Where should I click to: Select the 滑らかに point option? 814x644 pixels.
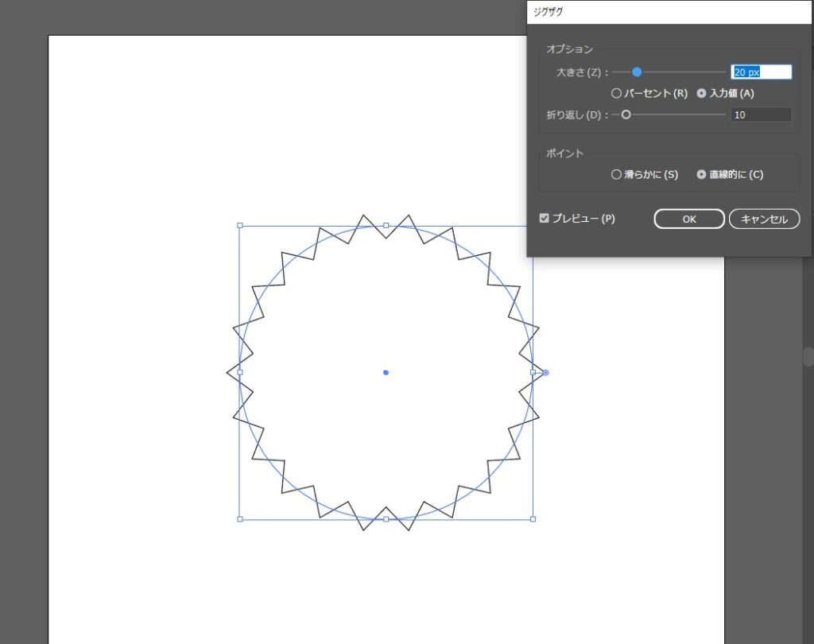616,174
